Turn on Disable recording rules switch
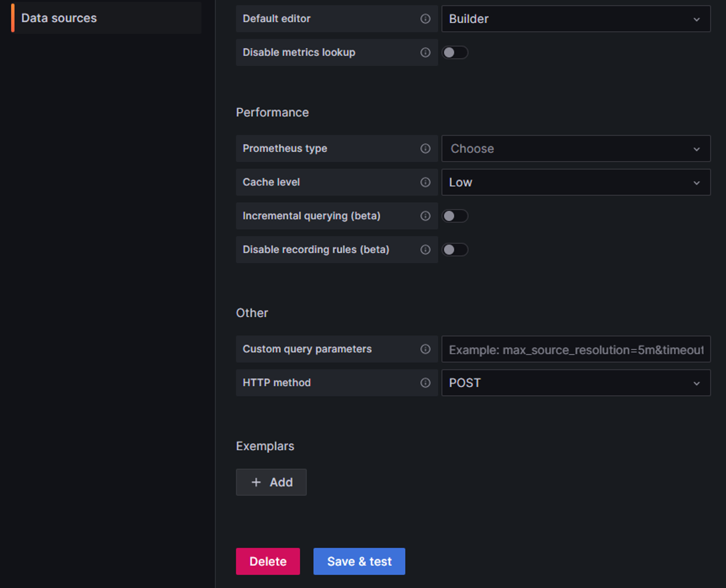 point(454,250)
